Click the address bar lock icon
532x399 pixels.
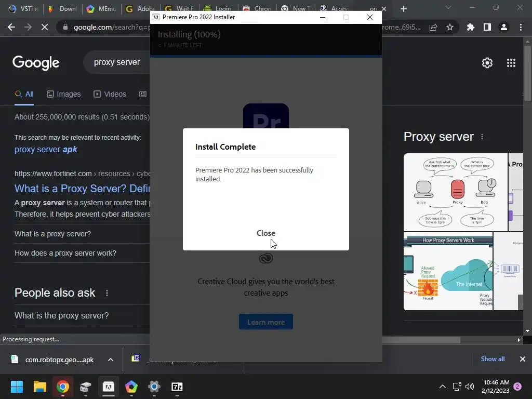click(x=65, y=27)
